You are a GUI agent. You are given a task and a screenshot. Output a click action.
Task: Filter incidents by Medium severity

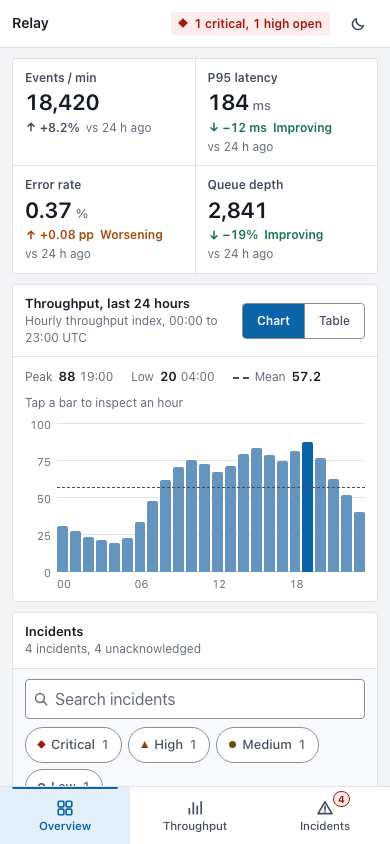point(267,745)
